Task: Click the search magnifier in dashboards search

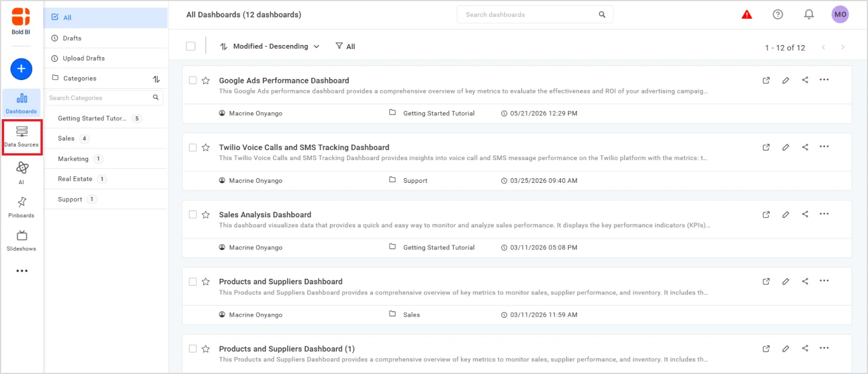Action: pyautogui.click(x=602, y=15)
